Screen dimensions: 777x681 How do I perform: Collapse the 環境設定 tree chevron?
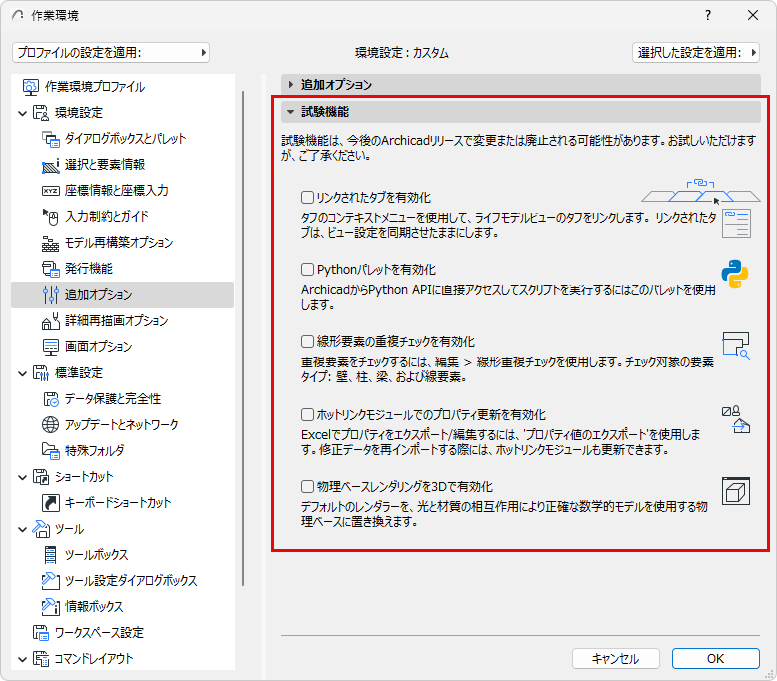pyautogui.click(x=22, y=114)
